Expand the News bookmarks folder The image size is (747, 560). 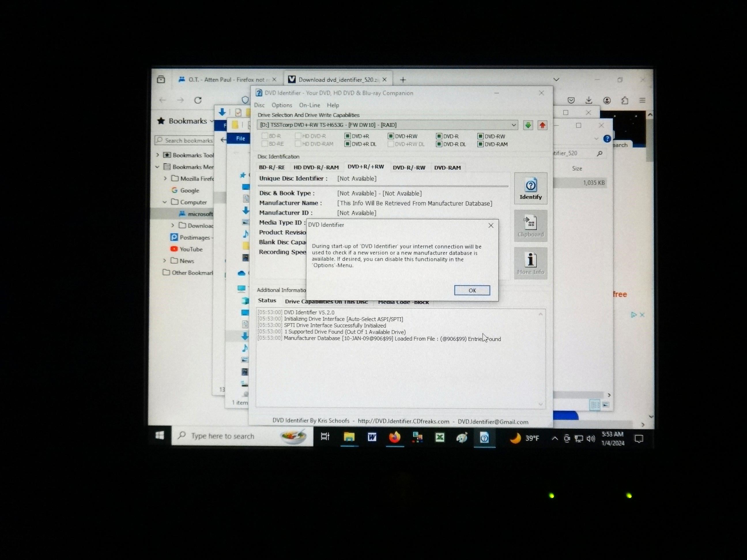165,261
